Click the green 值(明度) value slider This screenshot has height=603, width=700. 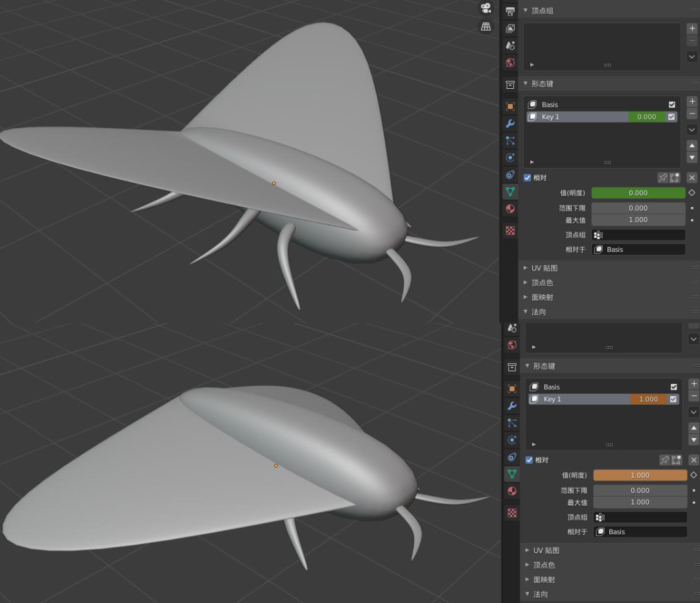pos(638,193)
